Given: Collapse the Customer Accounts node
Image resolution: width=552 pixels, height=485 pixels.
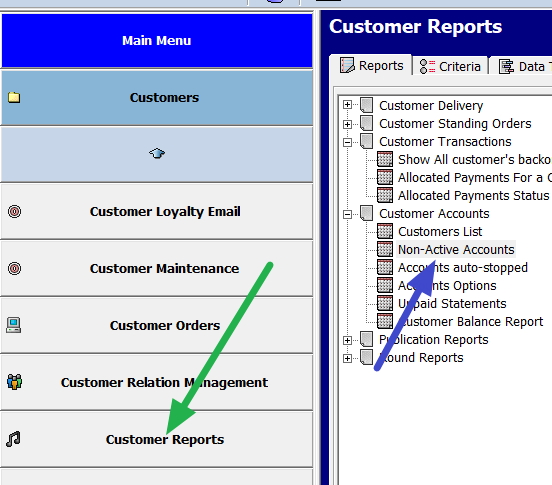Looking at the screenshot, I should [x=347, y=214].
